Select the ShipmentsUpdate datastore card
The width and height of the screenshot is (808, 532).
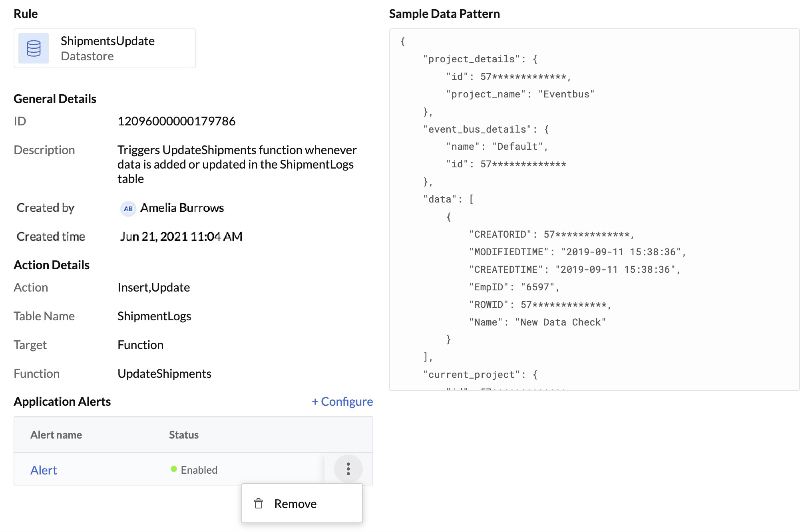pyautogui.click(x=104, y=48)
